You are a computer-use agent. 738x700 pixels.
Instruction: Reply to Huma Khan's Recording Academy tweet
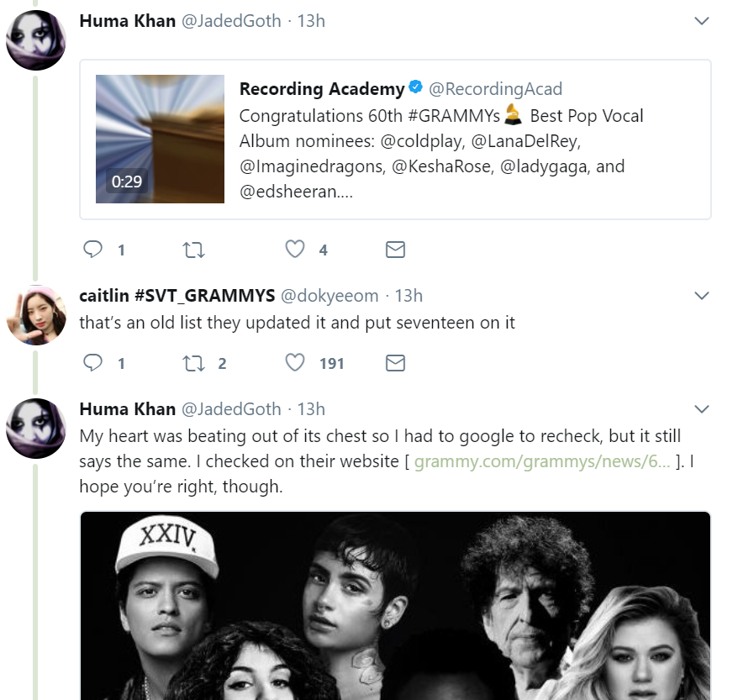point(93,250)
